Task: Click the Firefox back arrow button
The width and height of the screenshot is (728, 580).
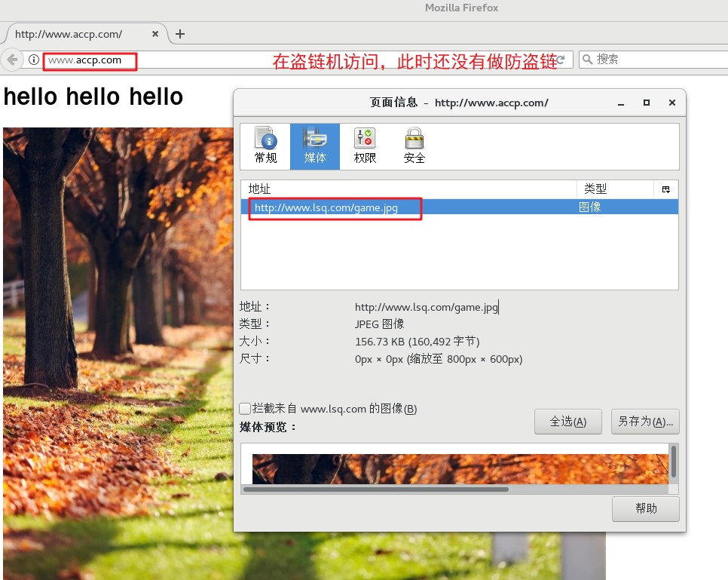Action: (13, 60)
